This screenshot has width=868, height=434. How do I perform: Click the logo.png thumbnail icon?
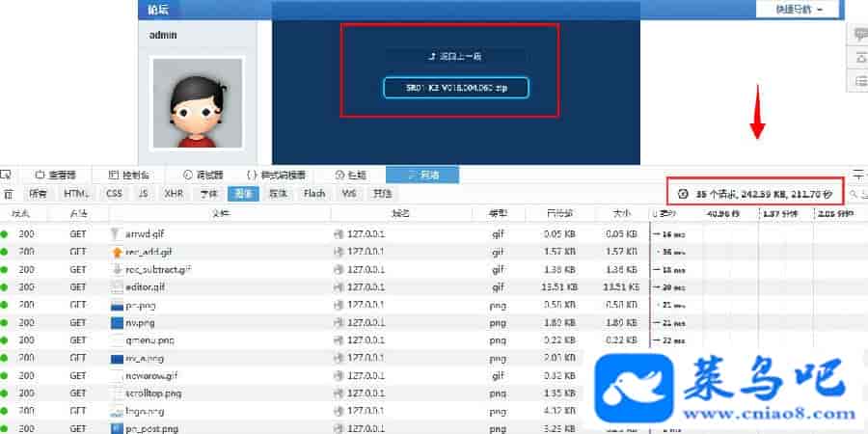117,412
